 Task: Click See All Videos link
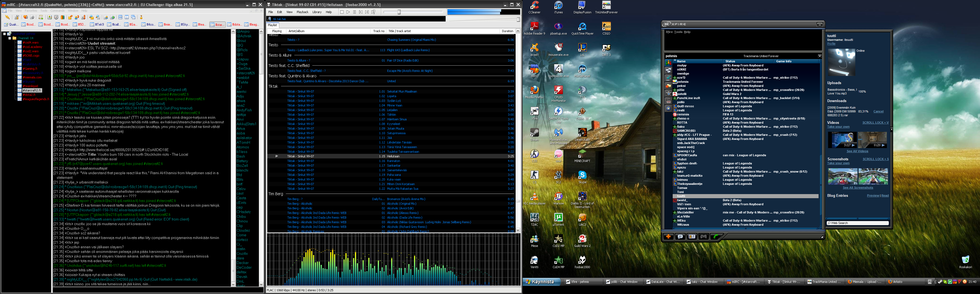857,151
